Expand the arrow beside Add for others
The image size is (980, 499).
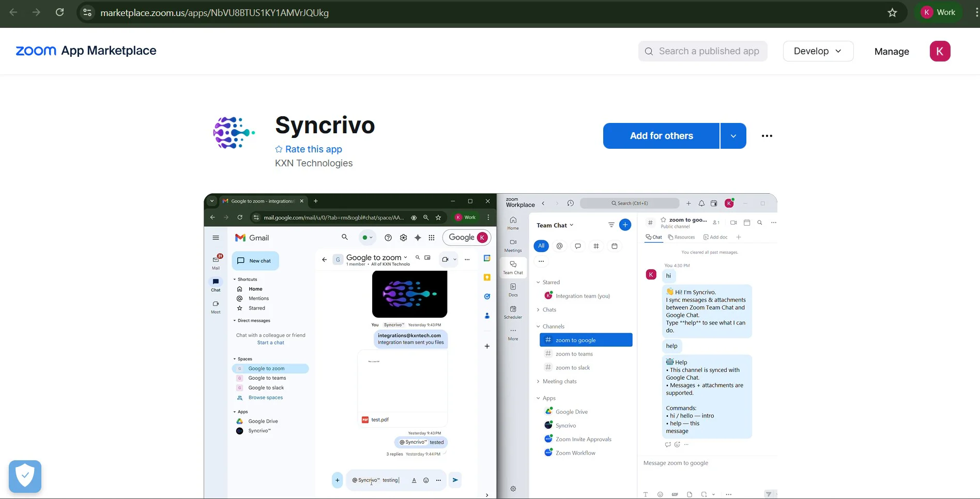click(733, 136)
